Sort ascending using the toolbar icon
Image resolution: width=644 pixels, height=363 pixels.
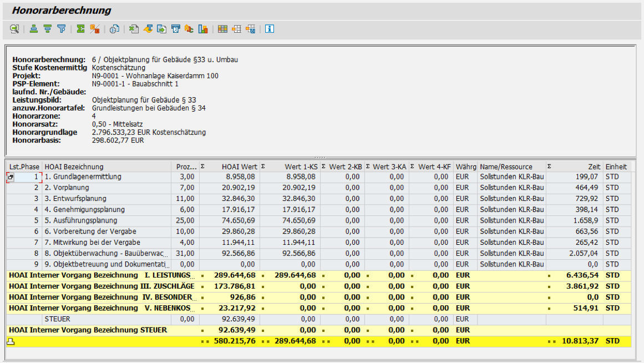(34, 29)
